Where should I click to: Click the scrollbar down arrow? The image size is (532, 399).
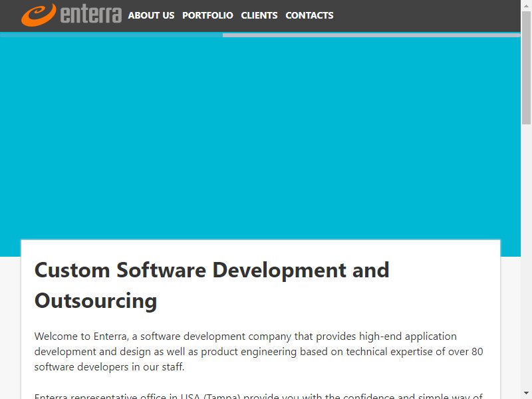pos(526,393)
